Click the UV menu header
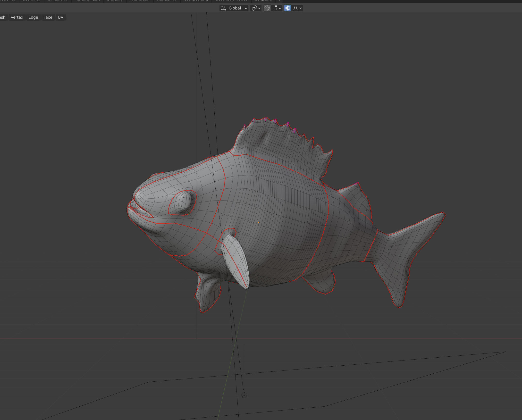522x420 pixels. point(60,17)
